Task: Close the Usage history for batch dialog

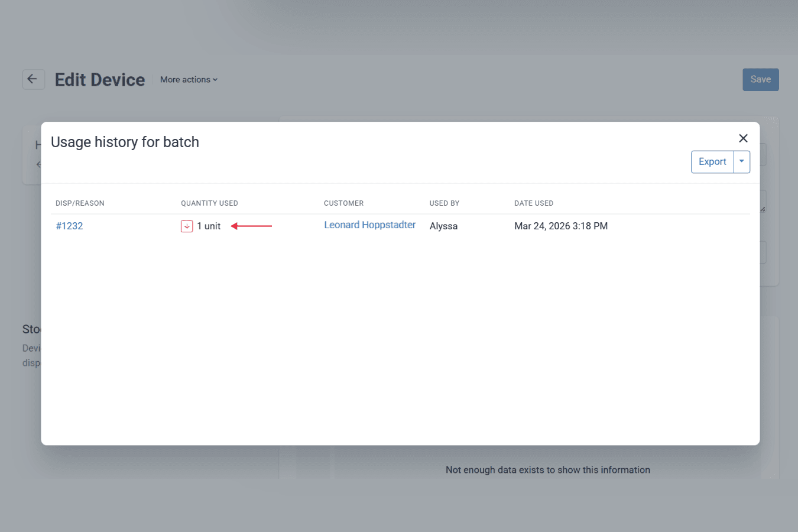Action: (x=743, y=138)
